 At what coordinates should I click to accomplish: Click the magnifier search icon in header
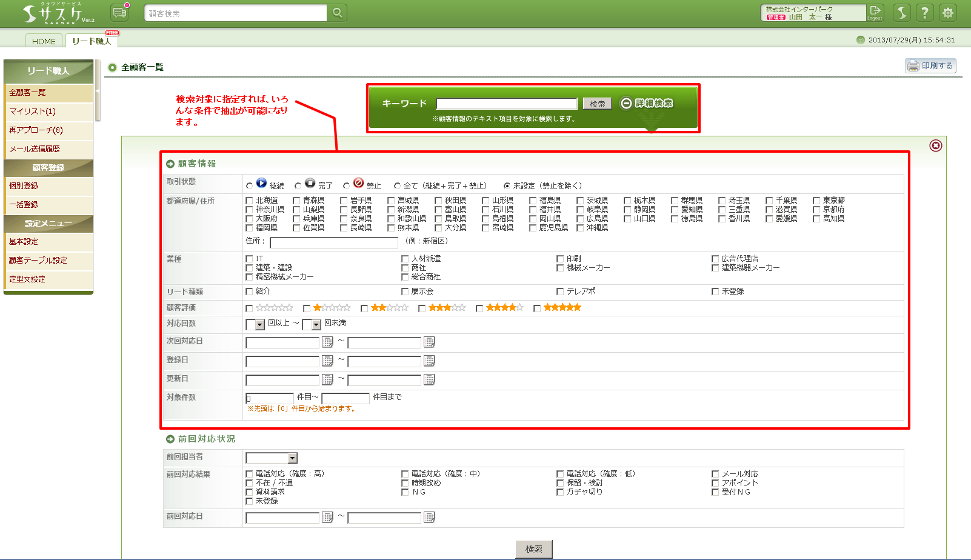[337, 13]
